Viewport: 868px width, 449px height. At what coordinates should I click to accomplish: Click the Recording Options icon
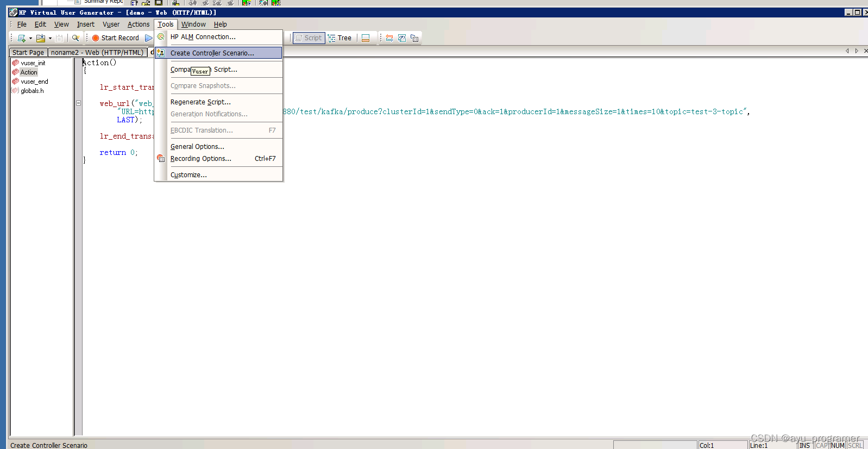click(x=161, y=158)
